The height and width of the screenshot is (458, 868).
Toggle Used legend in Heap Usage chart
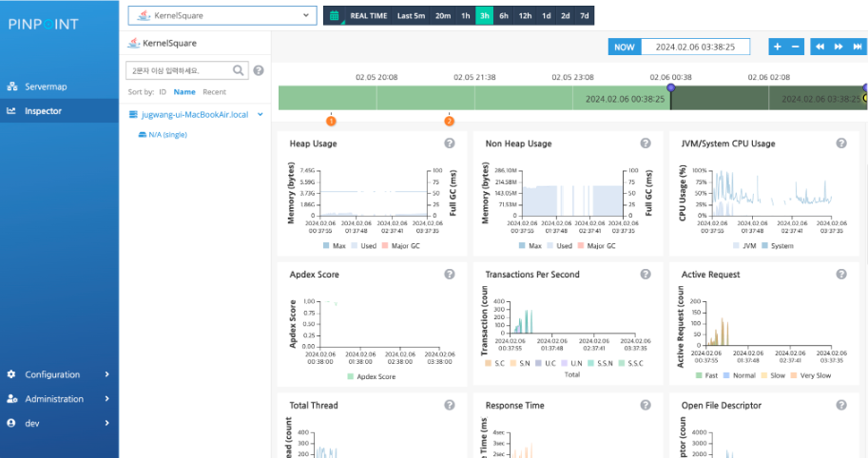(x=364, y=245)
